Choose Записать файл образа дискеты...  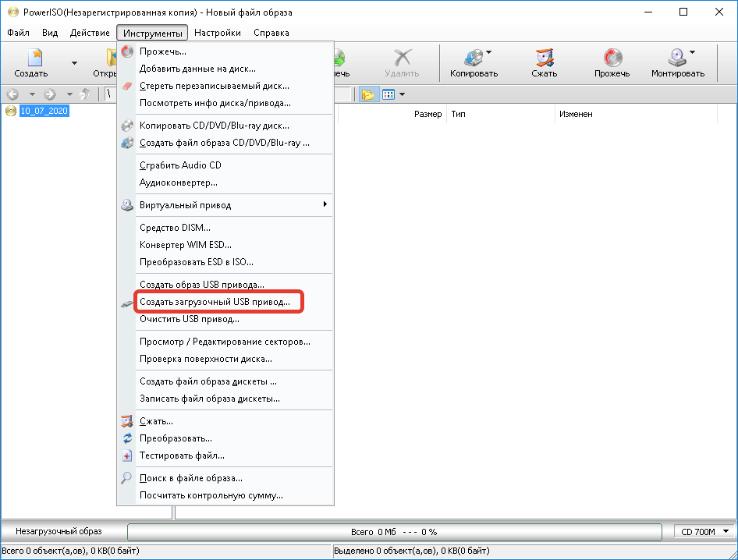tap(225, 399)
